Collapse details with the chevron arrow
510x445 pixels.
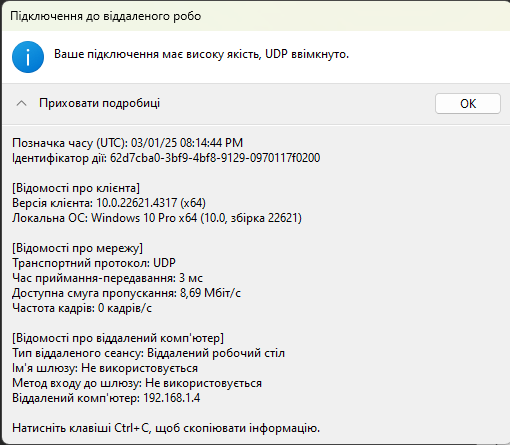(x=22, y=103)
